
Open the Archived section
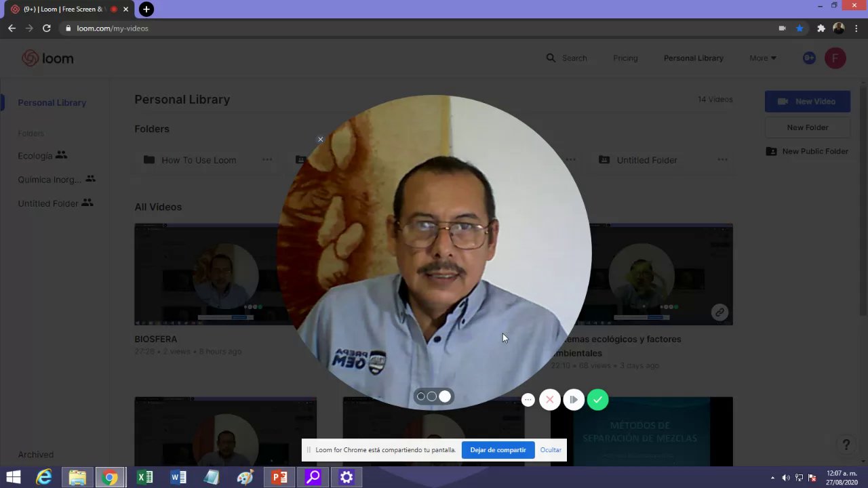35,455
